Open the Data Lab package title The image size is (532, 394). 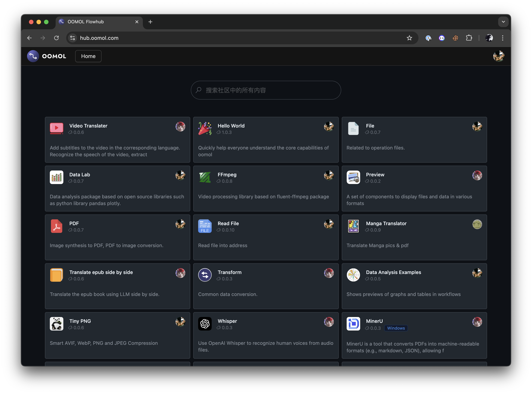coord(80,175)
